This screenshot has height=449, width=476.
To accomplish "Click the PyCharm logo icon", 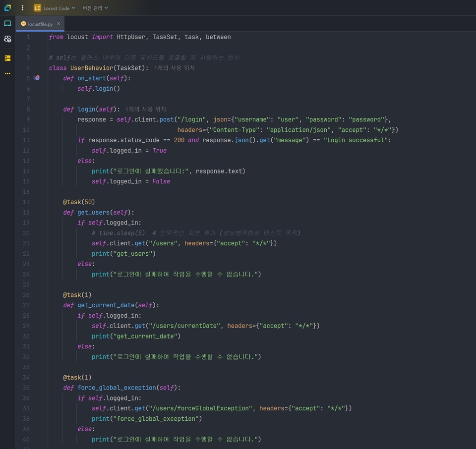I will 7,8.
